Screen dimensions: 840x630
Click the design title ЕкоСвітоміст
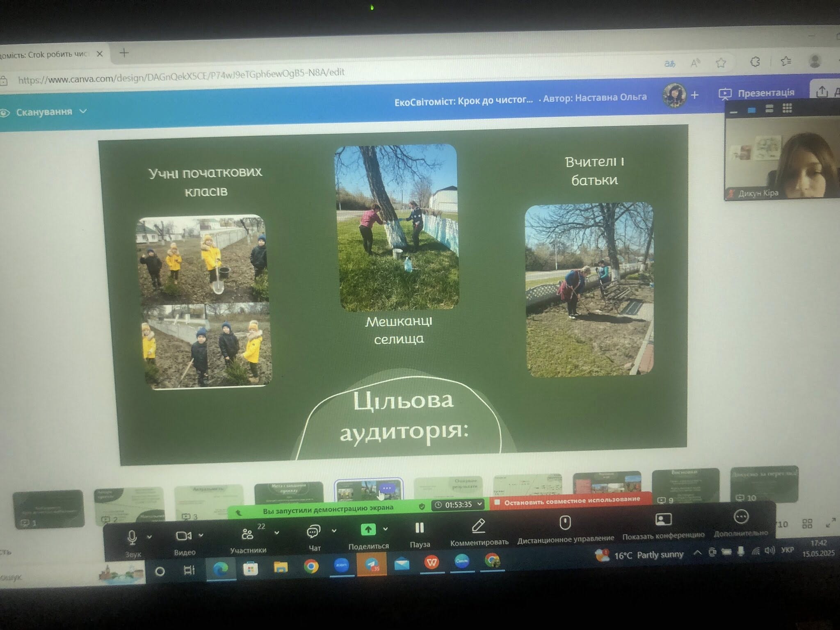click(x=463, y=101)
